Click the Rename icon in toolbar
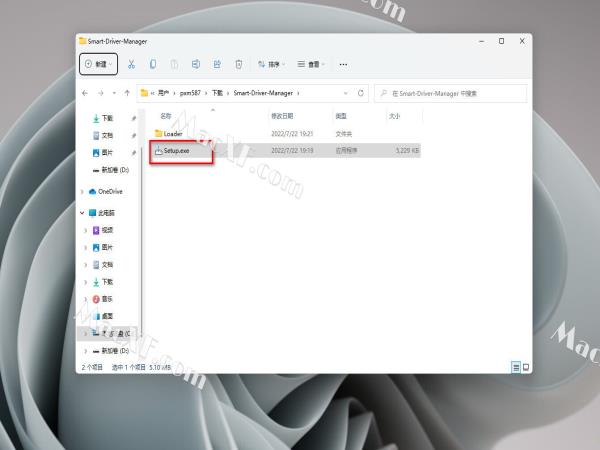The width and height of the screenshot is (600, 450). [195, 64]
